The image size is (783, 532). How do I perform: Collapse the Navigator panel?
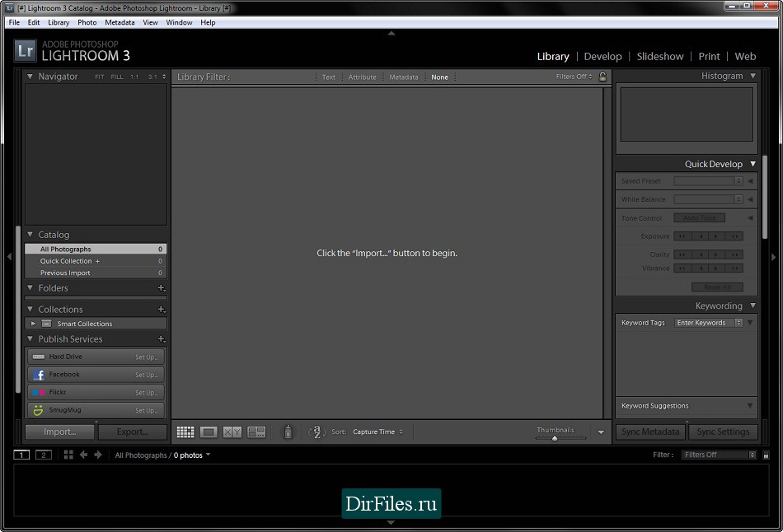point(30,77)
